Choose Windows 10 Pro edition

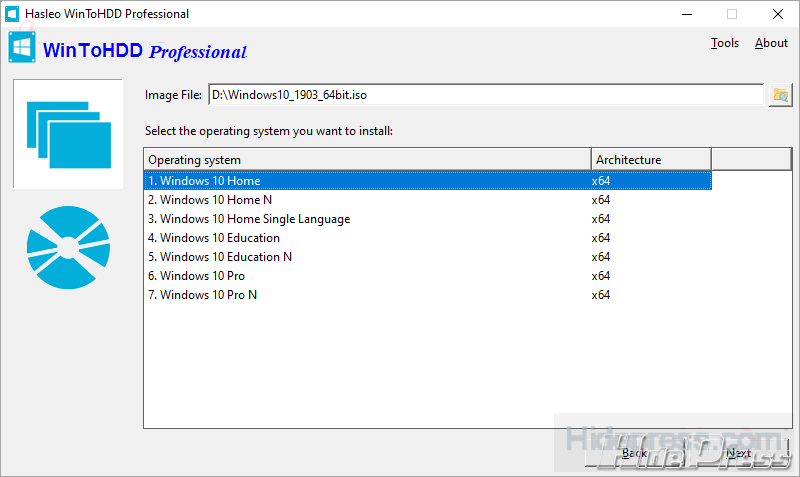click(202, 276)
